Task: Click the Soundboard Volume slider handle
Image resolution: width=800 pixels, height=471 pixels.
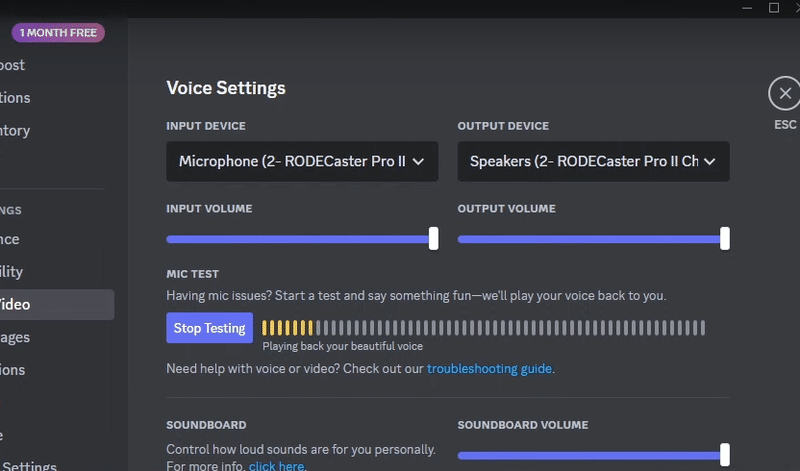Action: click(724, 454)
